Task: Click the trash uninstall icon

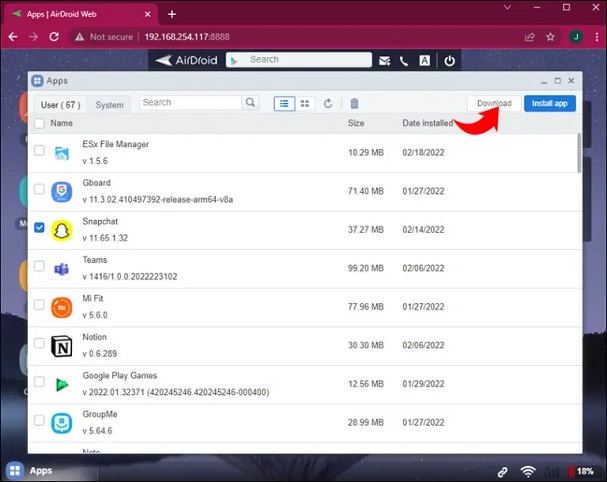Action: click(x=354, y=103)
